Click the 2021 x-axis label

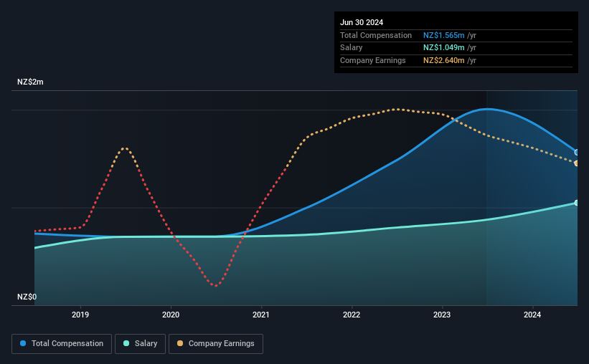(x=261, y=315)
